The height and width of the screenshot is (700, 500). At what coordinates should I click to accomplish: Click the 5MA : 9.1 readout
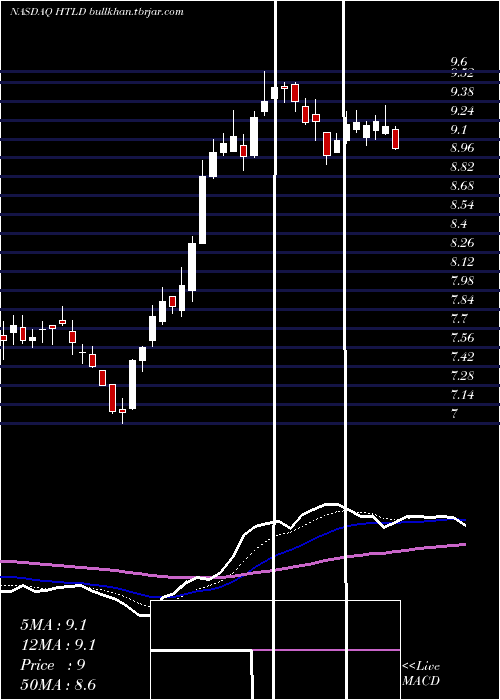(53, 625)
